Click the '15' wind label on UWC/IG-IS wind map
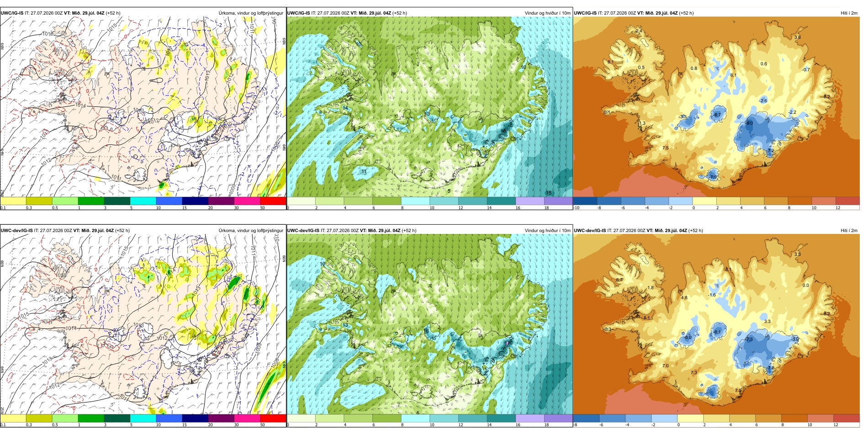Screen dimensions: 868x434 [549, 193]
